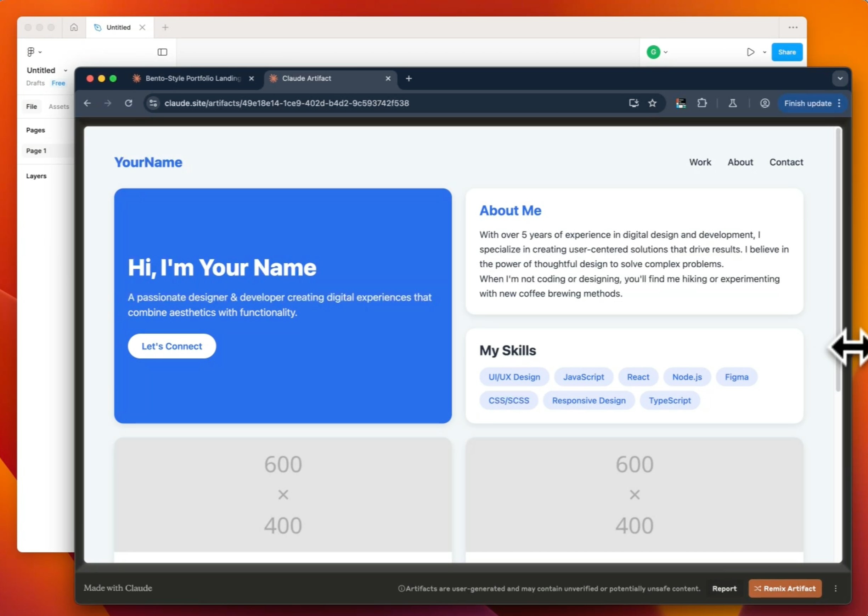Viewport: 868px width, 616px height.
Task: Toggle the Figma sidebar panel icon
Action: pos(163,52)
